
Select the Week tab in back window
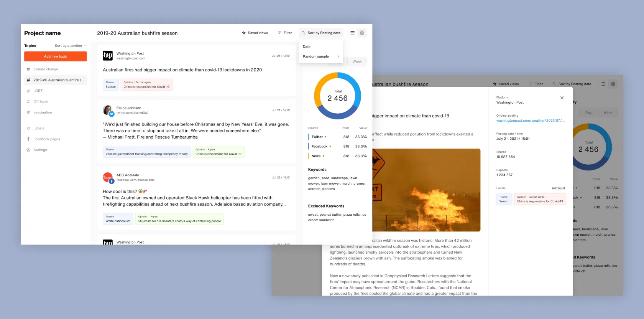608,113
